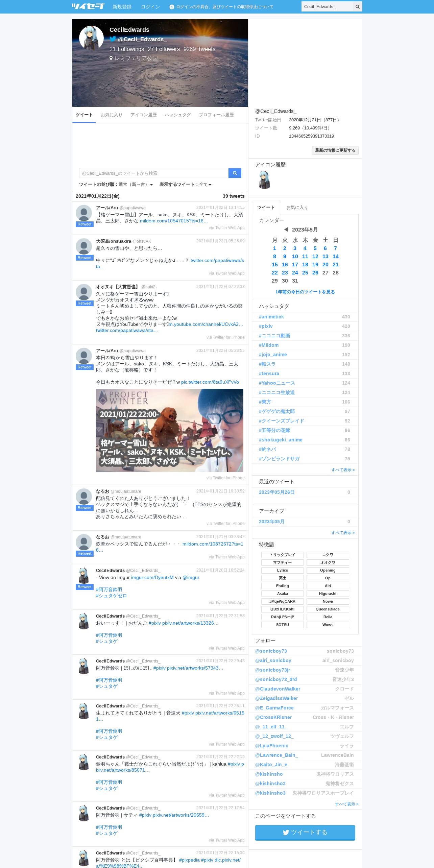Open followed account @ClaudevonWalker
The width and height of the screenshot is (434, 868).
coord(278,689)
